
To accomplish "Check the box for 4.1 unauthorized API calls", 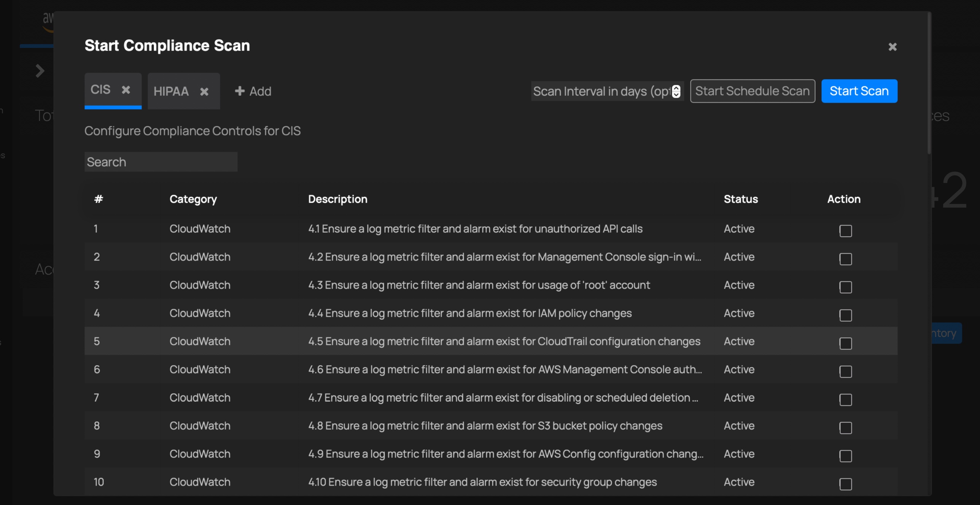I will pyautogui.click(x=845, y=230).
